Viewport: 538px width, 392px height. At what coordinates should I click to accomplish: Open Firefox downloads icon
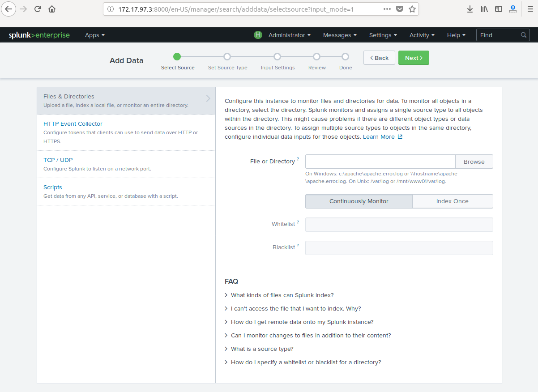[470, 9]
